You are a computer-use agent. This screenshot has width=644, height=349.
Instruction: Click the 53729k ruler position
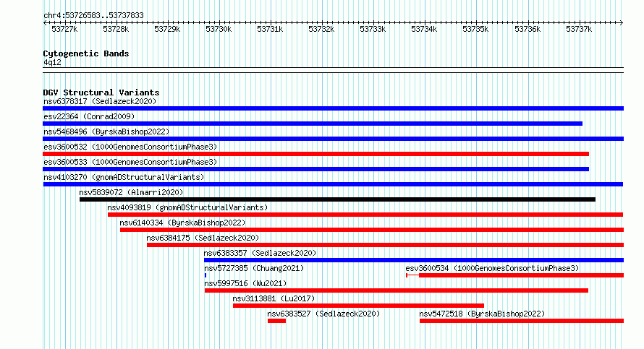[167, 29]
